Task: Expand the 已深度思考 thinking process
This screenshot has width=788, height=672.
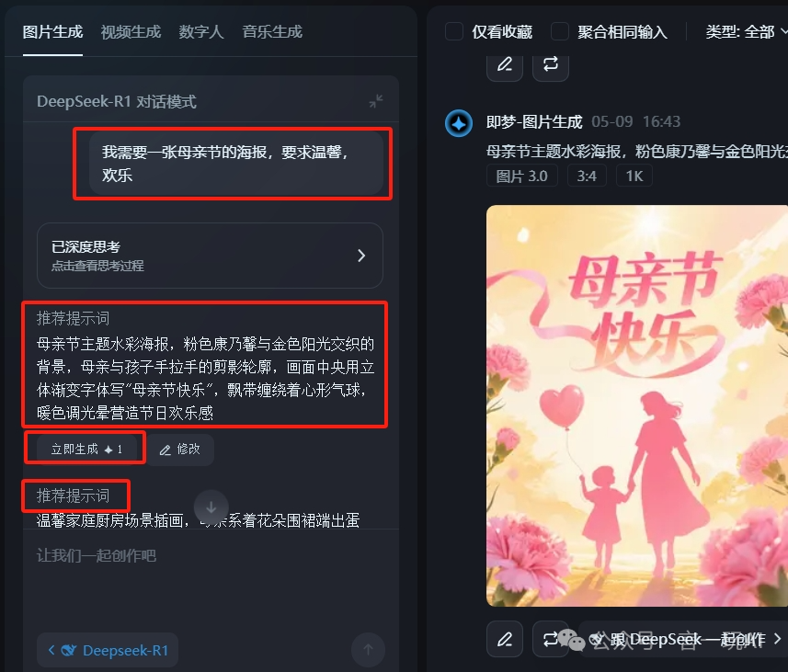Action: (210, 256)
